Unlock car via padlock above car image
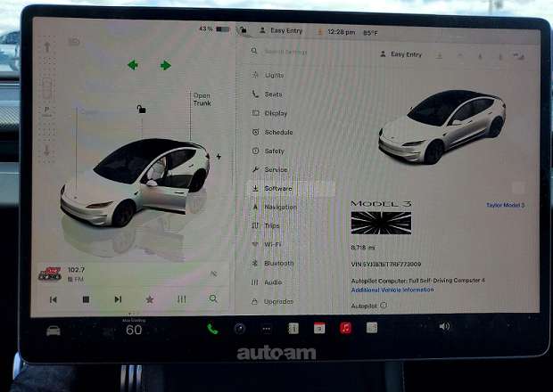The image size is (553, 392). point(142,110)
